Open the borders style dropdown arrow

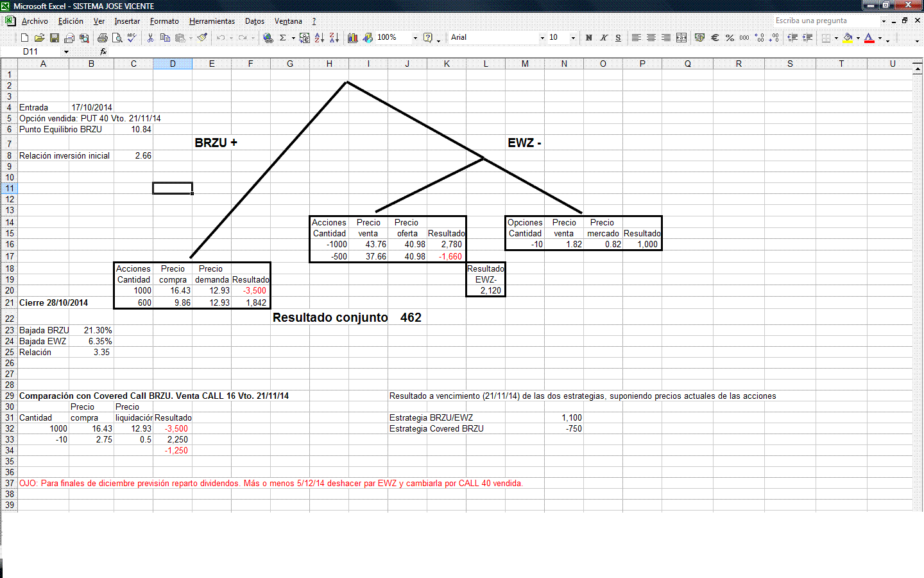click(x=836, y=38)
